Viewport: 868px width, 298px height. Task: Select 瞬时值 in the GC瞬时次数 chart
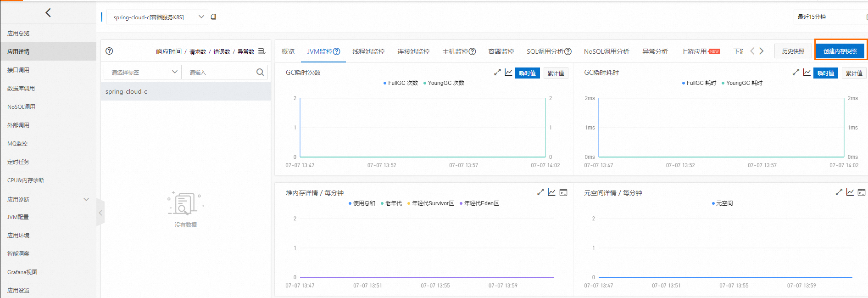pos(528,73)
